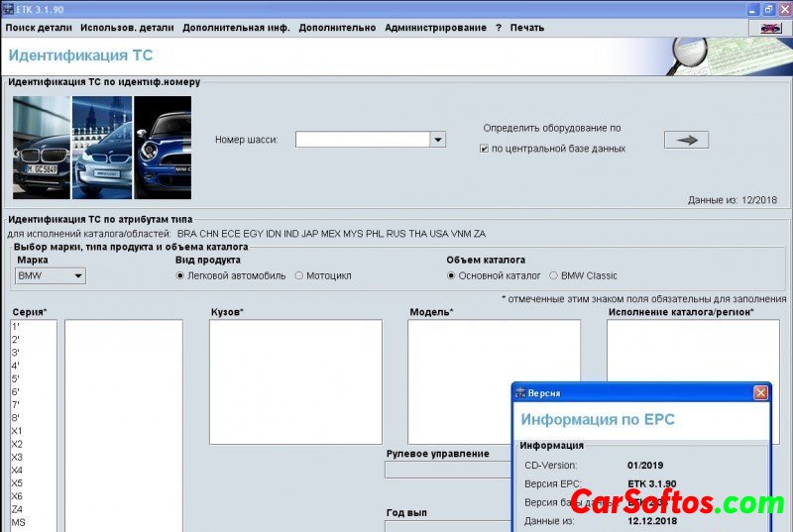The height and width of the screenshot is (532, 793).
Task: Open the Дополнительная инф. menu
Action: [x=236, y=28]
